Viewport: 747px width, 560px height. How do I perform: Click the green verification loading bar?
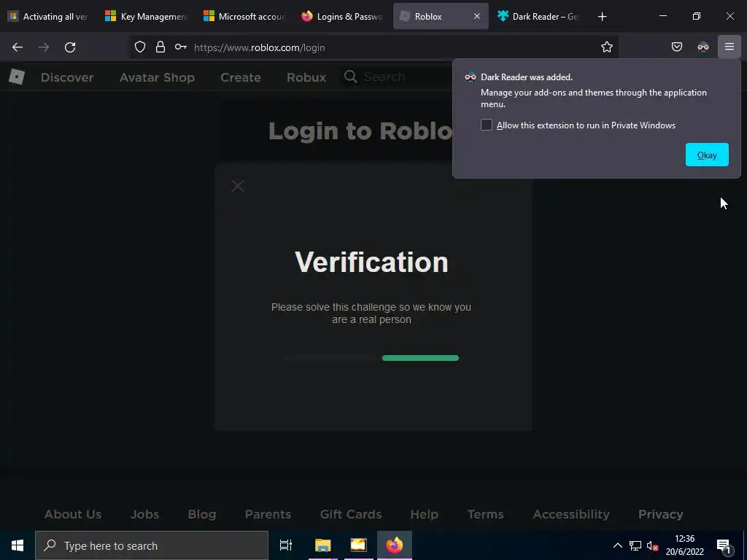point(420,358)
